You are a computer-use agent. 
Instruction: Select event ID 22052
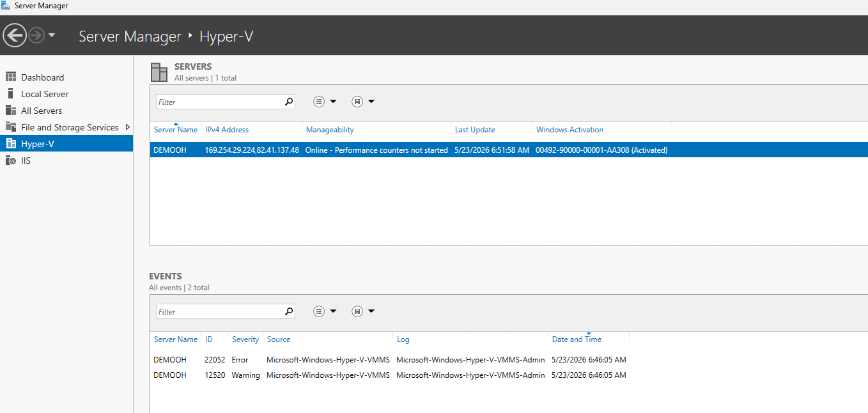[x=215, y=360]
